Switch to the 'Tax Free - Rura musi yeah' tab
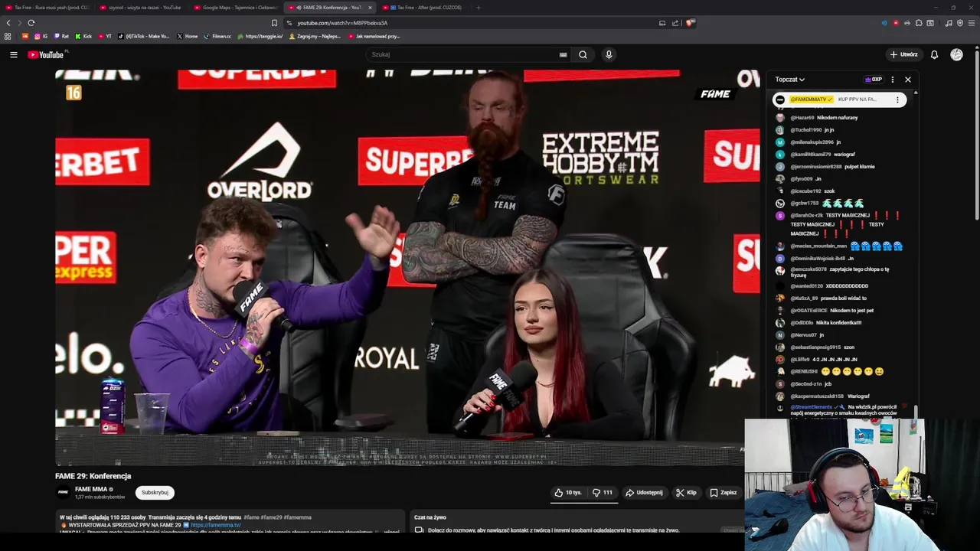The width and height of the screenshot is (980, 551). [48, 8]
